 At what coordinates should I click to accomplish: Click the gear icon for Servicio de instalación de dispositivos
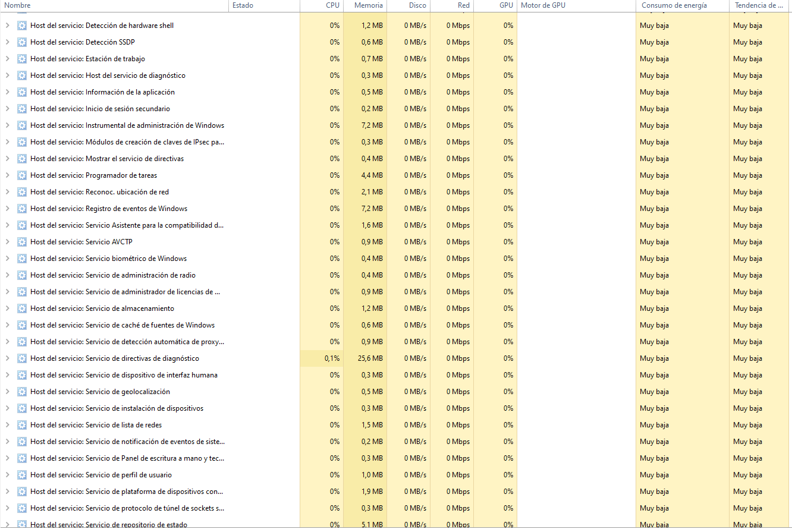22,408
